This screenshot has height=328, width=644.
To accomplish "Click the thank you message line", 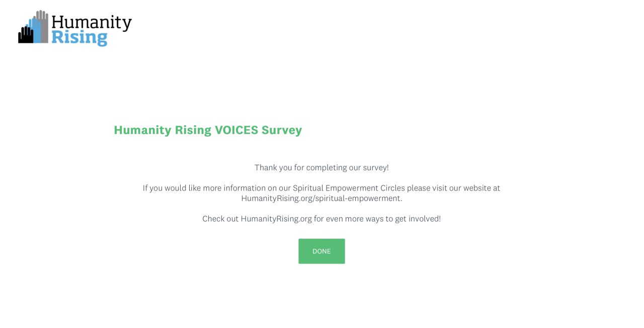I will (321, 167).
